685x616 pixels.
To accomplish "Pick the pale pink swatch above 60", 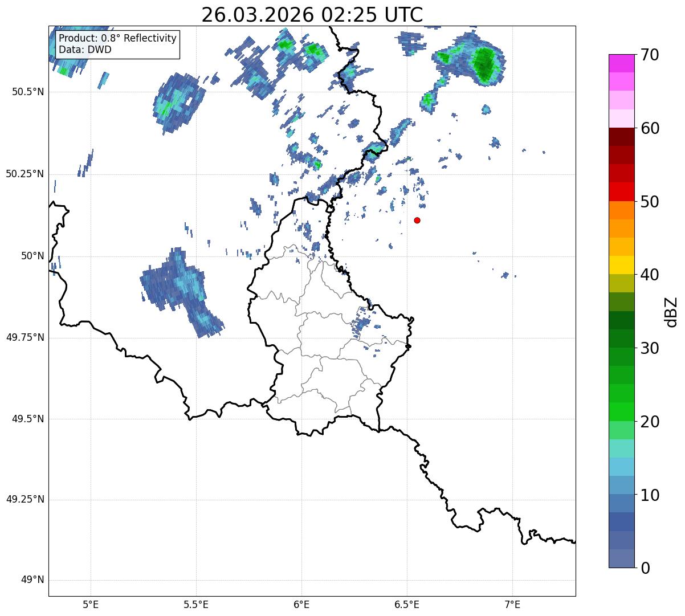I will pyautogui.click(x=622, y=119).
